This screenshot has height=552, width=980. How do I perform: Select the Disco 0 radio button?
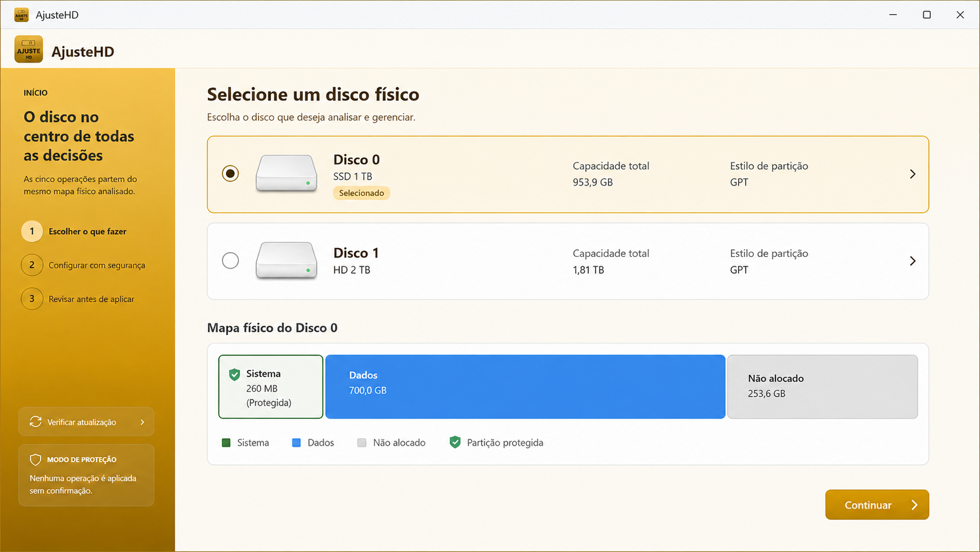tap(230, 174)
